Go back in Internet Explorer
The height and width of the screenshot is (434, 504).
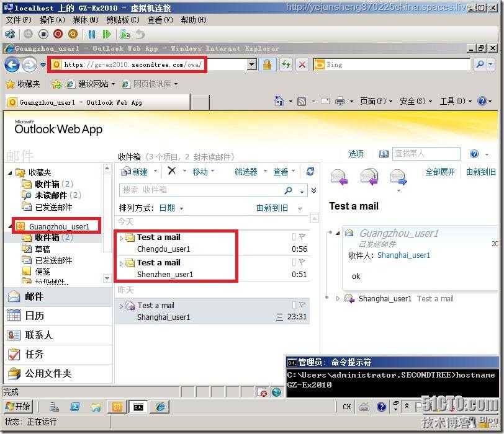pyautogui.click(x=12, y=65)
